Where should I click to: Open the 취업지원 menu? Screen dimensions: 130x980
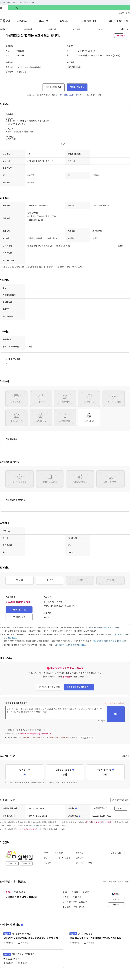(x=43, y=21)
